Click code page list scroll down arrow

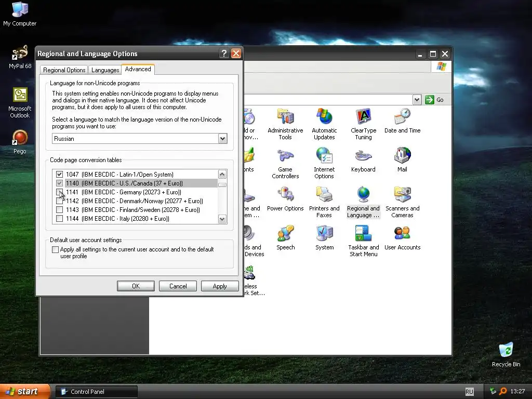pyautogui.click(x=222, y=219)
